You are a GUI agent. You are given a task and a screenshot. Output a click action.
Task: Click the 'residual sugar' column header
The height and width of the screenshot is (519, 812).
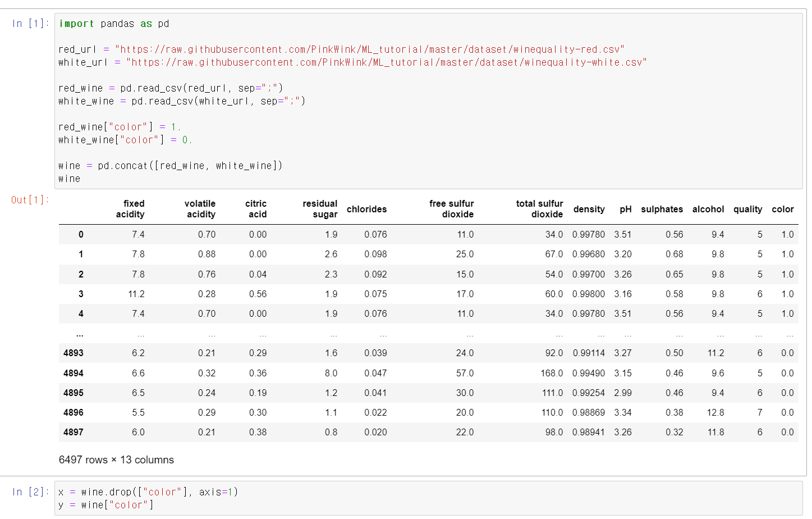click(x=320, y=209)
